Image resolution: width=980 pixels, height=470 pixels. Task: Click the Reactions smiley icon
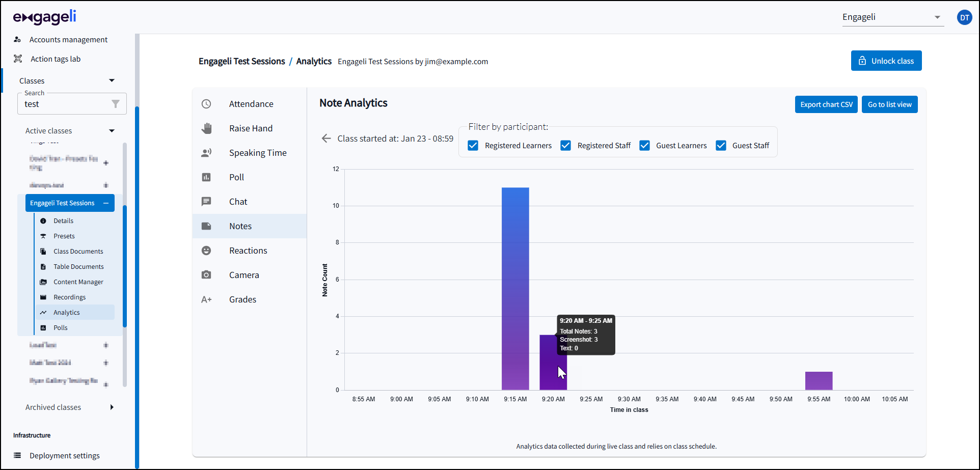(x=206, y=251)
